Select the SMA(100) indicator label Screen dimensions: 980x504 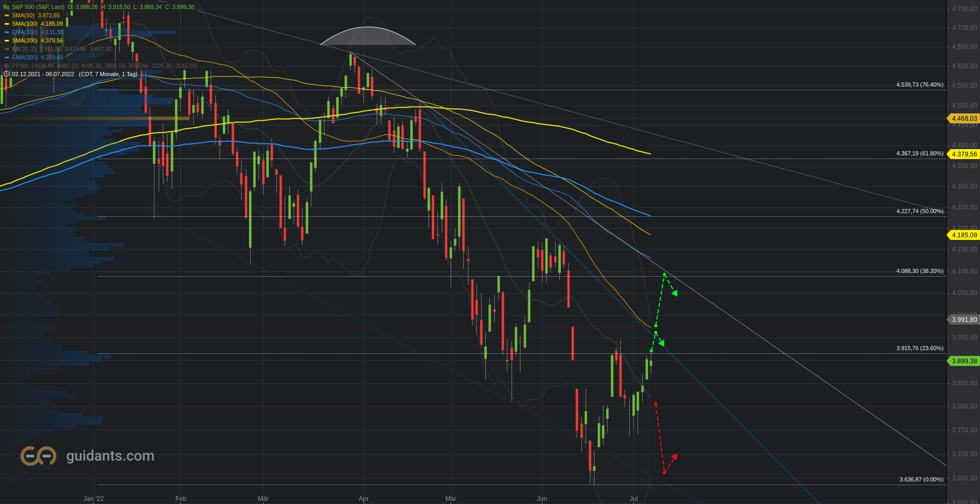pos(25,24)
